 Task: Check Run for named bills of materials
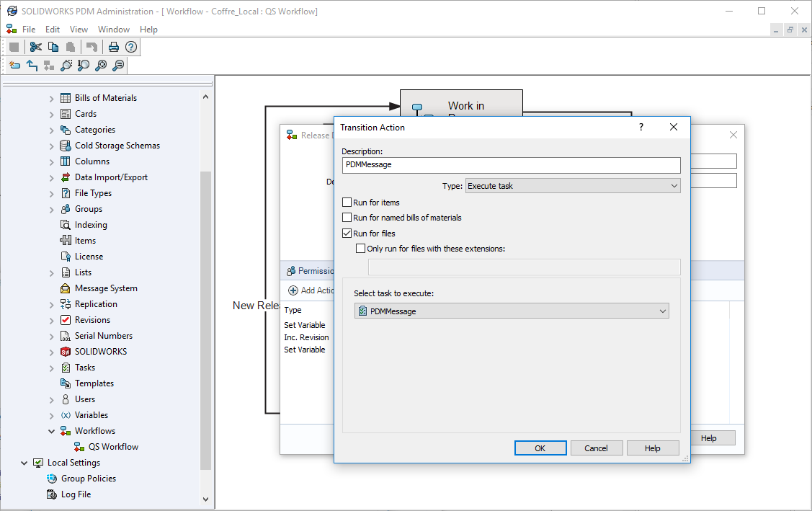click(x=347, y=218)
